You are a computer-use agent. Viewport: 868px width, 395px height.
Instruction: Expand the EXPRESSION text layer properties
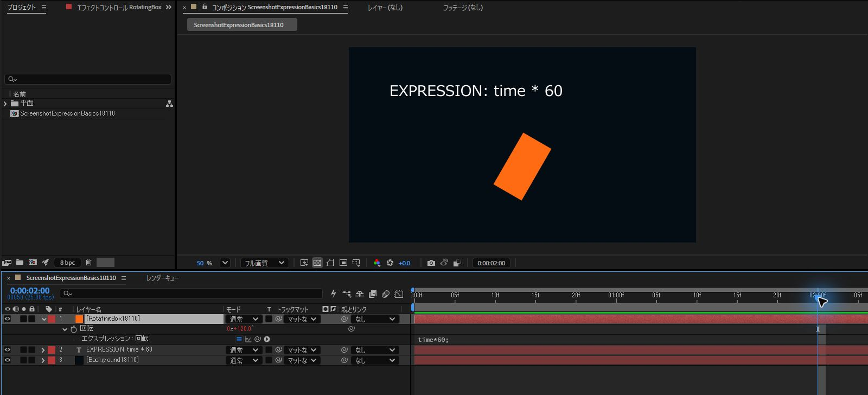tap(43, 350)
